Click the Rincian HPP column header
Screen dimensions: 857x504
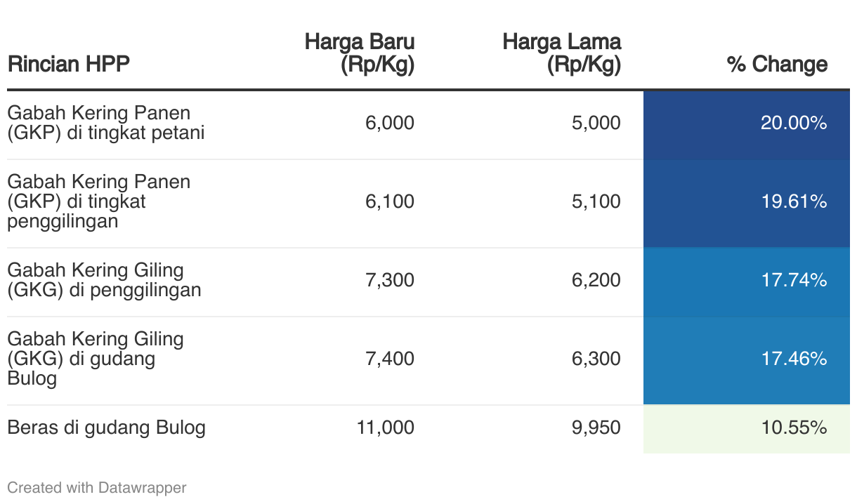[x=68, y=65]
